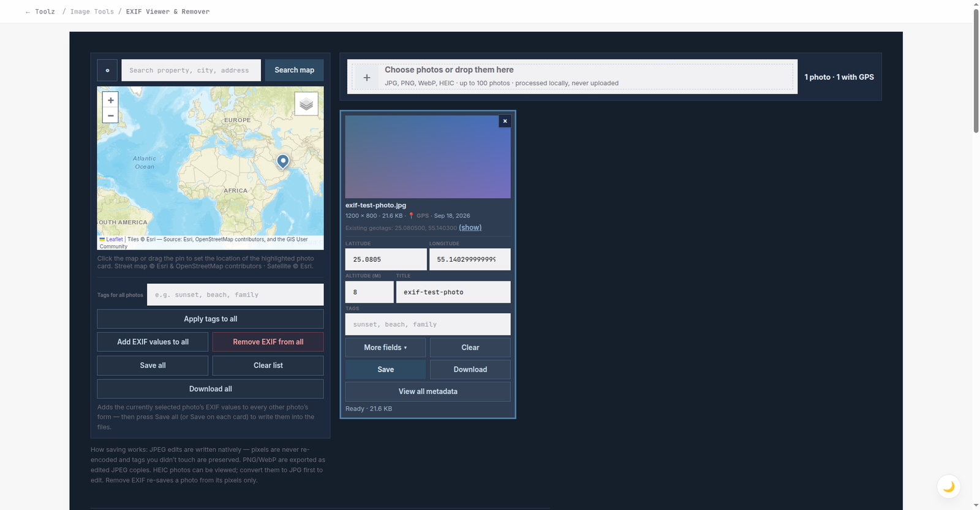Click the photo card Tags field
This screenshot has width=980, height=510.
[x=428, y=324]
